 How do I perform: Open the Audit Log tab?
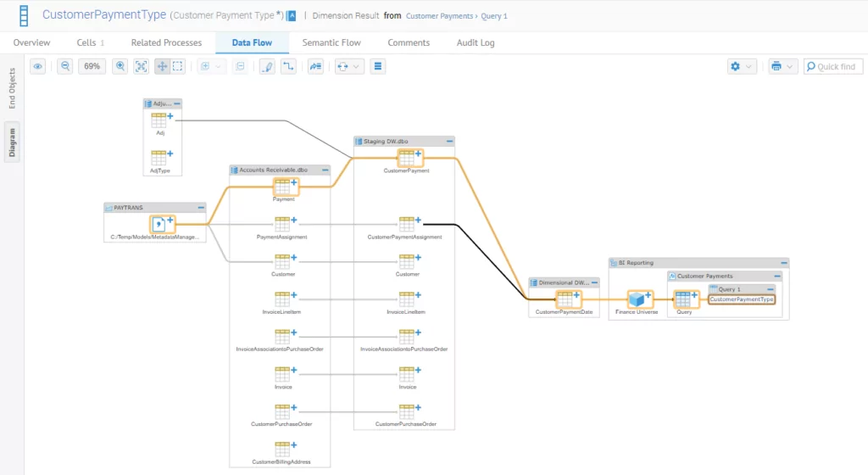point(476,42)
